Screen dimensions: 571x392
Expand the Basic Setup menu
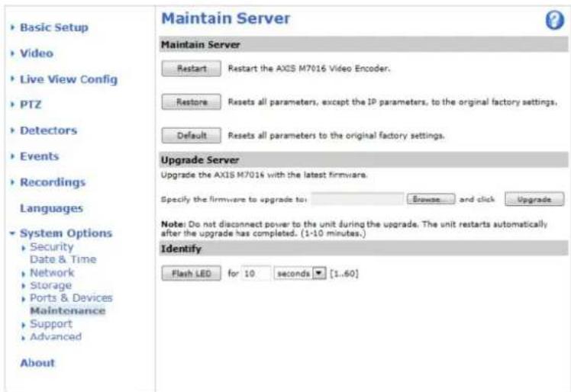pyautogui.click(x=54, y=27)
